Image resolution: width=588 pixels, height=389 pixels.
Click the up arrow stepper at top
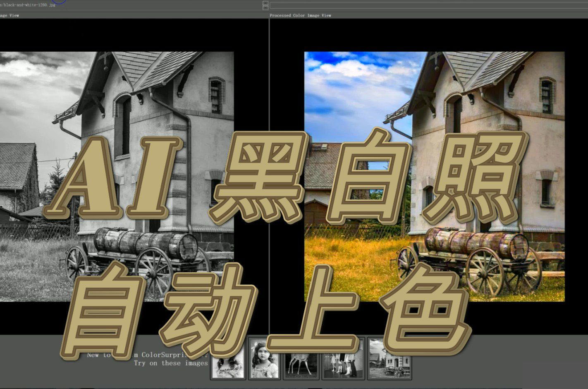tap(265, 3)
